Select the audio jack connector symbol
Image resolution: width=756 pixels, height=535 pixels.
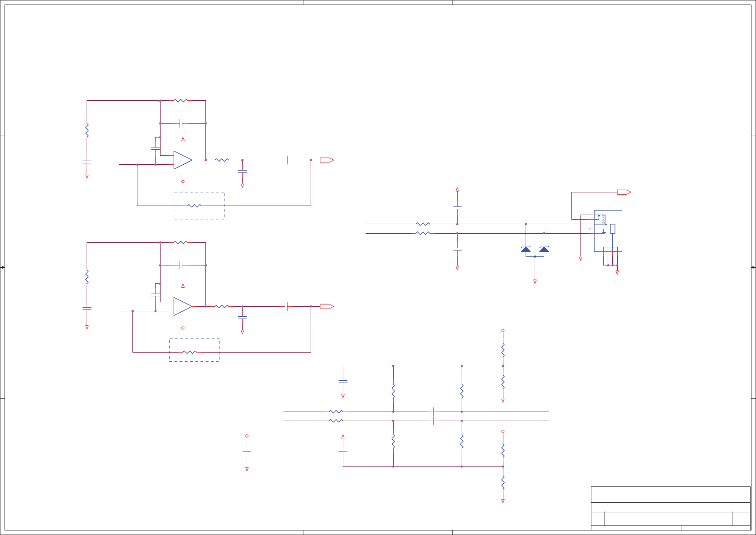click(x=608, y=231)
